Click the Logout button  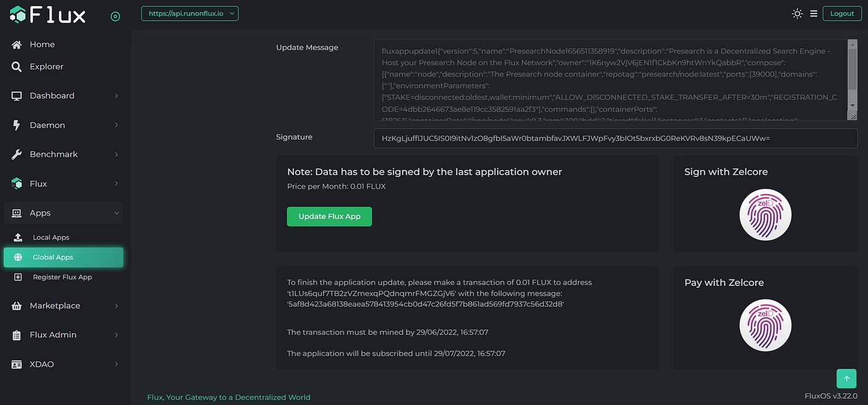pos(841,14)
